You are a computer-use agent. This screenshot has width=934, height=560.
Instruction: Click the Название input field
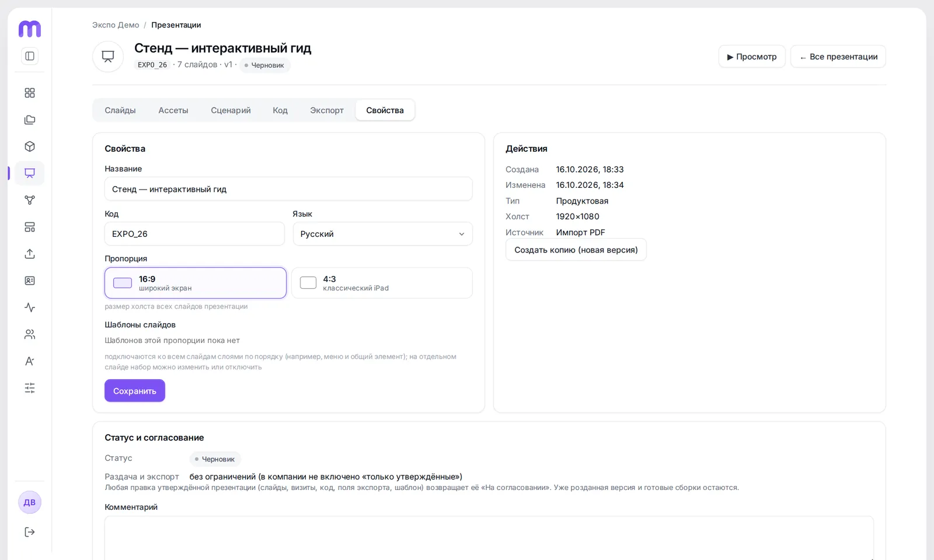click(x=288, y=189)
